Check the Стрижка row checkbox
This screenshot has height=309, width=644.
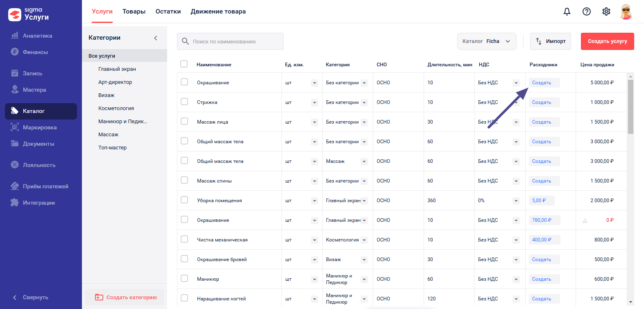point(184,101)
